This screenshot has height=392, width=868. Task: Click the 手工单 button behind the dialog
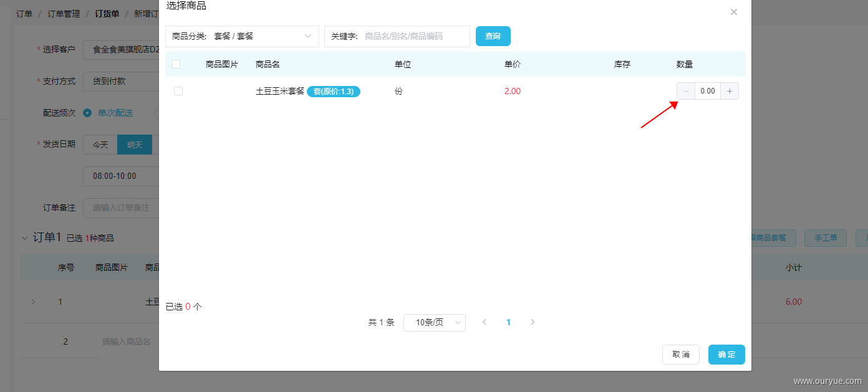click(x=826, y=238)
